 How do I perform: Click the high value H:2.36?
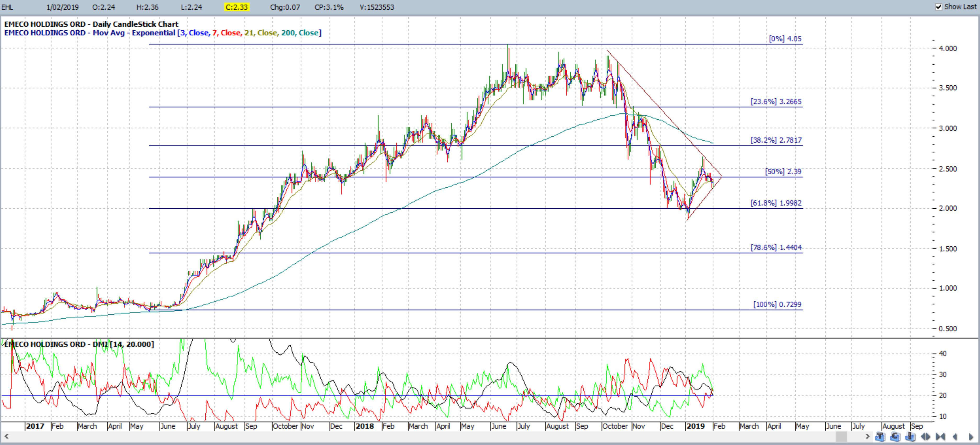[x=148, y=7]
